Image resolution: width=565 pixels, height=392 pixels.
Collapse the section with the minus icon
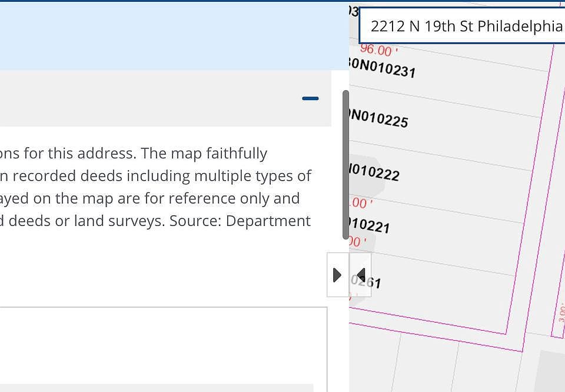pos(310,98)
